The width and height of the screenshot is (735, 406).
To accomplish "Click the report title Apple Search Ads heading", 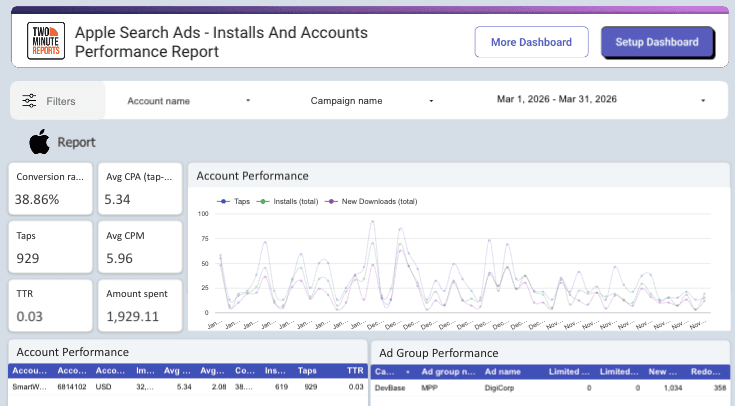I will click(x=221, y=42).
